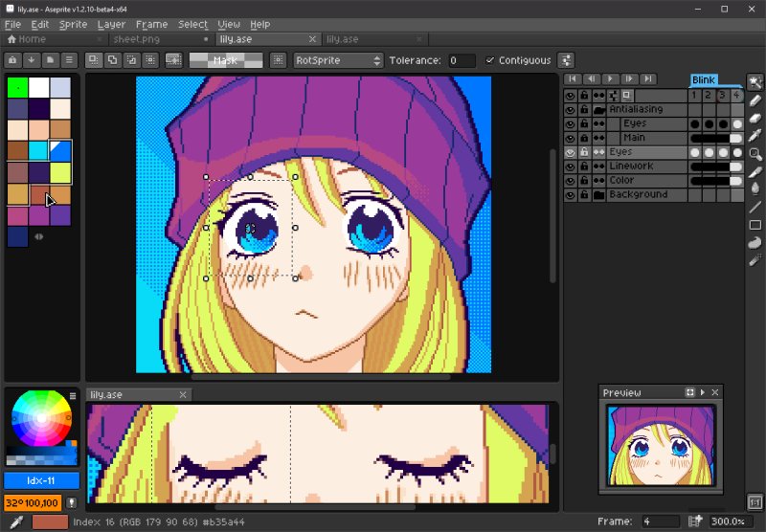Hide the Linework layer with eye icon

[x=570, y=166]
